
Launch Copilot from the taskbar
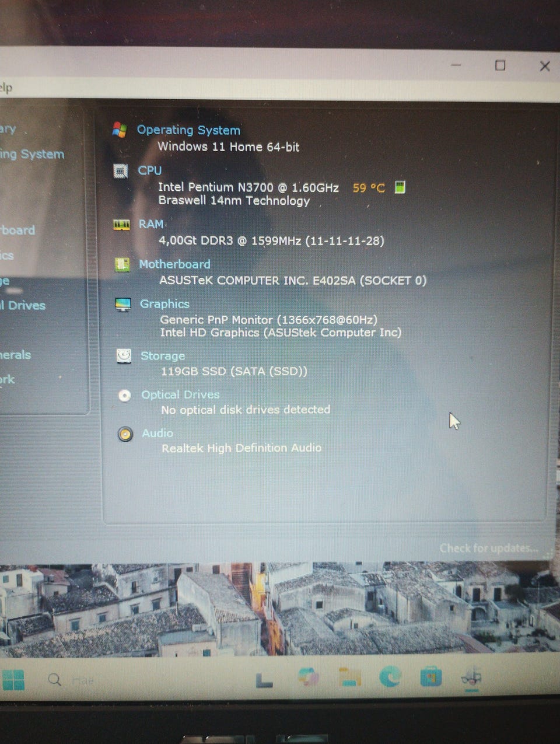308,677
